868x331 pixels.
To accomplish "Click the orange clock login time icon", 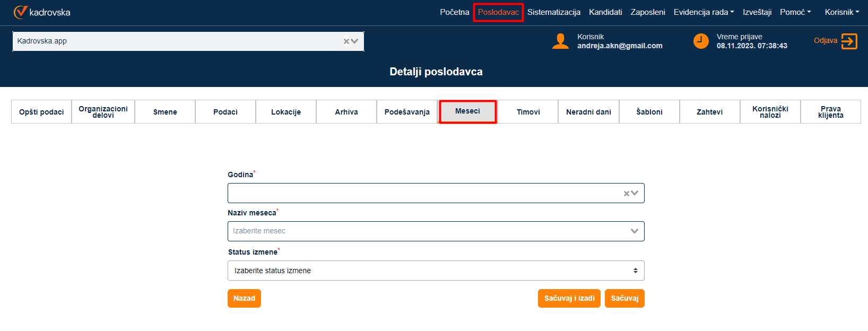I will (701, 41).
